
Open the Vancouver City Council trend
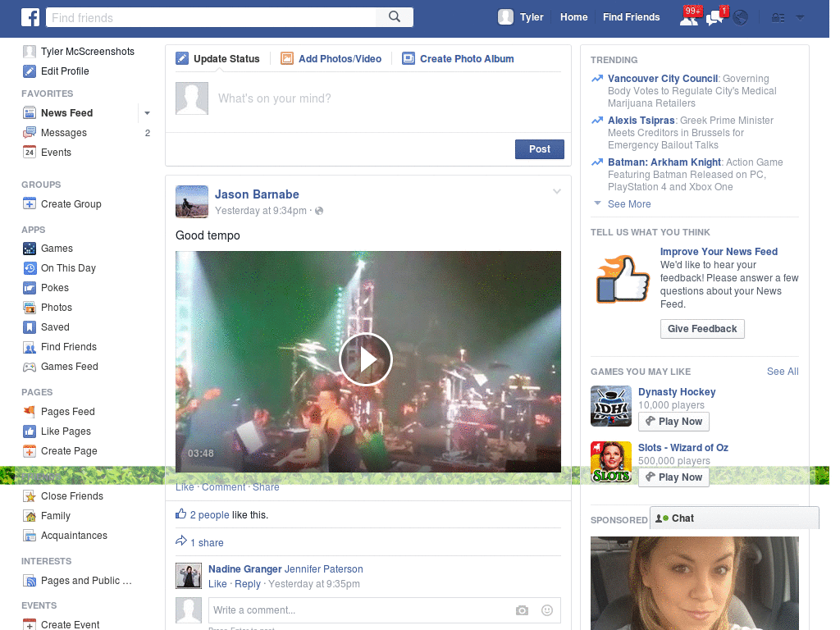[663, 79]
